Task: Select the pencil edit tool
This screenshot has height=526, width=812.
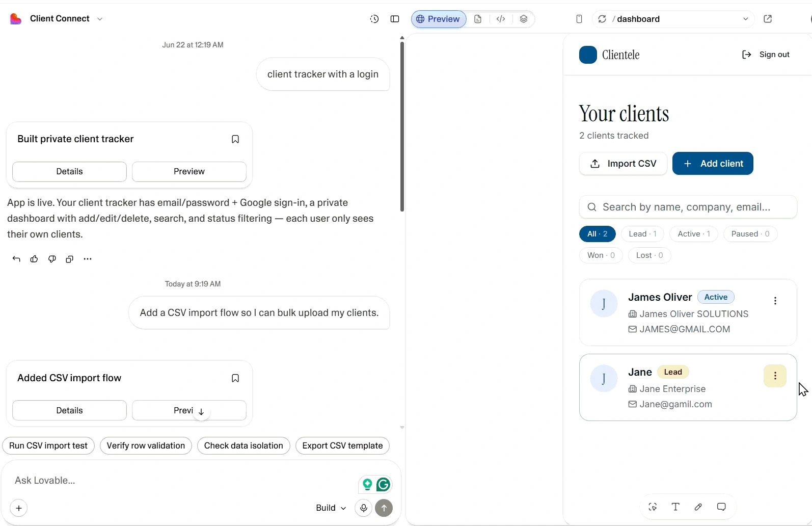Action: pos(698,507)
